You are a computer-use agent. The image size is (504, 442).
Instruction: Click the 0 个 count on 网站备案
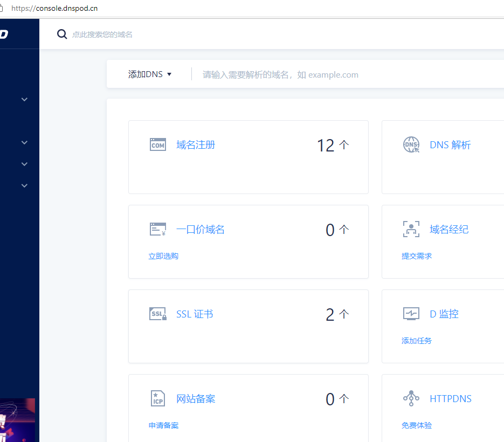(337, 399)
